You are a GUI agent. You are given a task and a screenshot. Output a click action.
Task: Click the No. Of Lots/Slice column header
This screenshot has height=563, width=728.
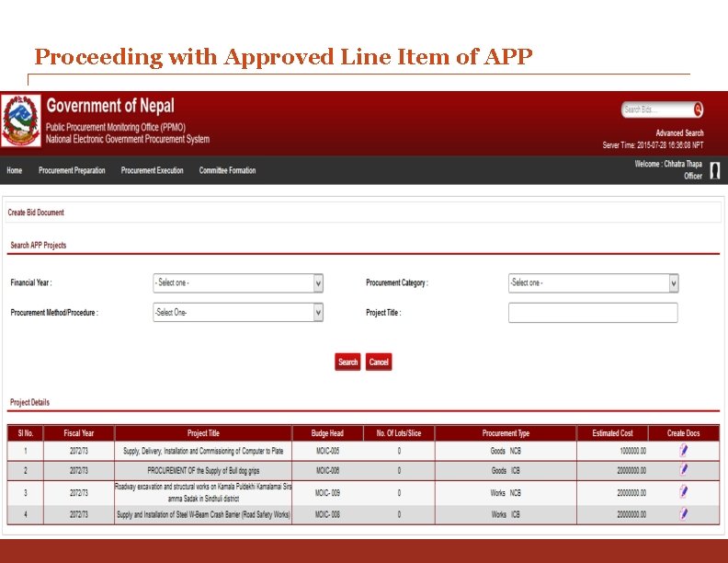click(x=399, y=433)
